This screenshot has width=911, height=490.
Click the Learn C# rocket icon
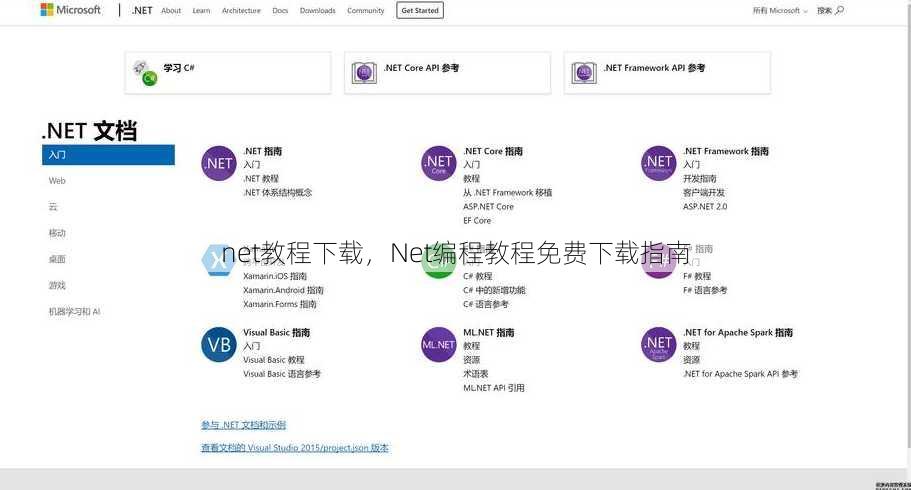145,73
